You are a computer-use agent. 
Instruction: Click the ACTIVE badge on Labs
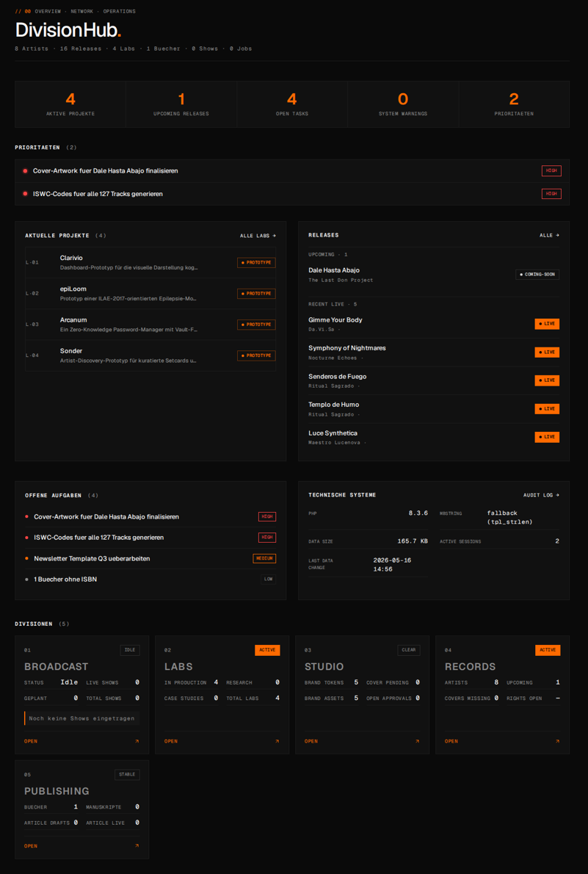(267, 650)
